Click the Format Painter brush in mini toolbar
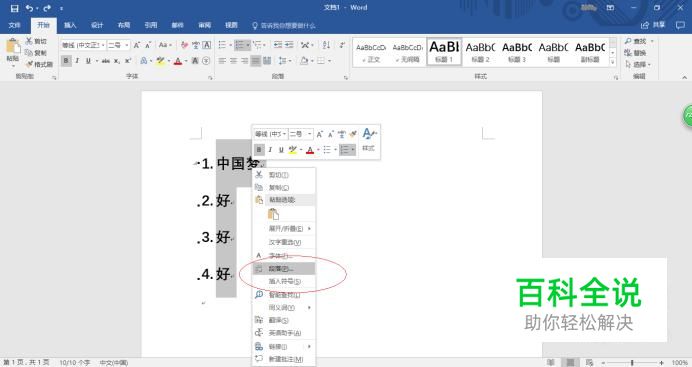The width and height of the screenshot is (692, 367). tap(353, 134)
